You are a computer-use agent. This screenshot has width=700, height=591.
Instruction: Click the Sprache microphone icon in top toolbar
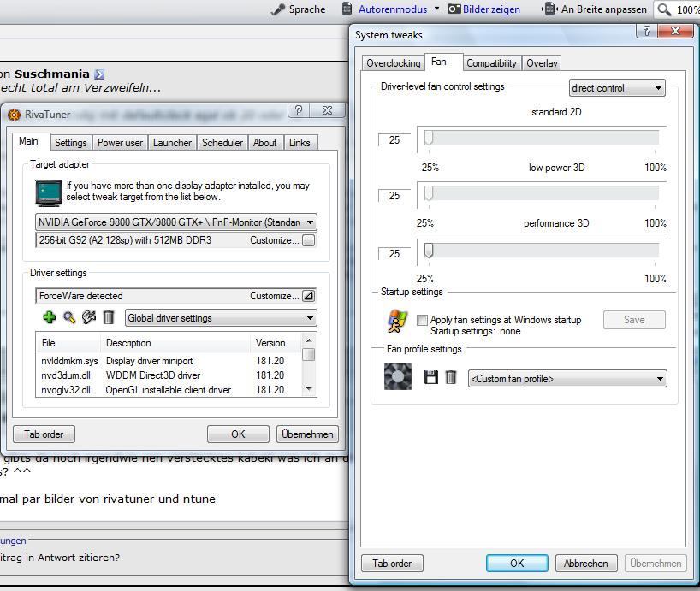(x=278, y=9)
